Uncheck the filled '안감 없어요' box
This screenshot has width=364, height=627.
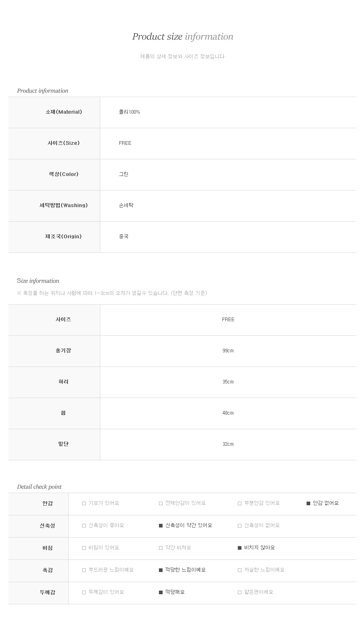tap(308, 504)
